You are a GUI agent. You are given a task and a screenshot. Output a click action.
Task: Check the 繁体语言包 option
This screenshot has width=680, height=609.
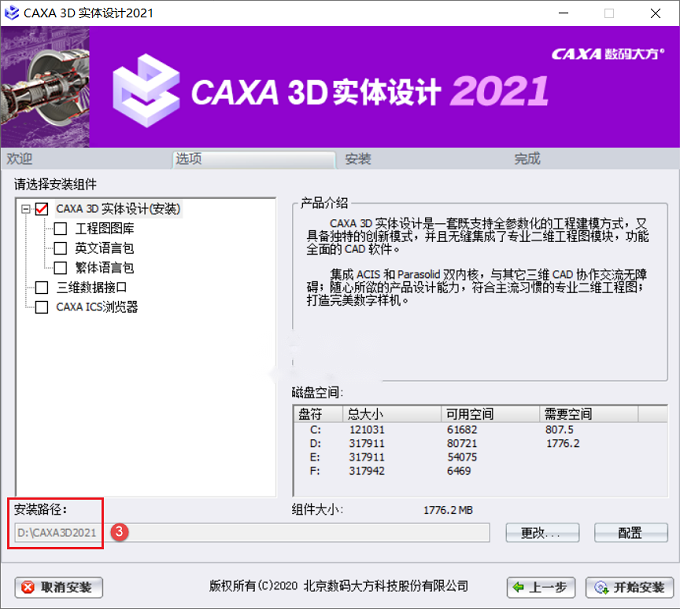click(60, 268)
